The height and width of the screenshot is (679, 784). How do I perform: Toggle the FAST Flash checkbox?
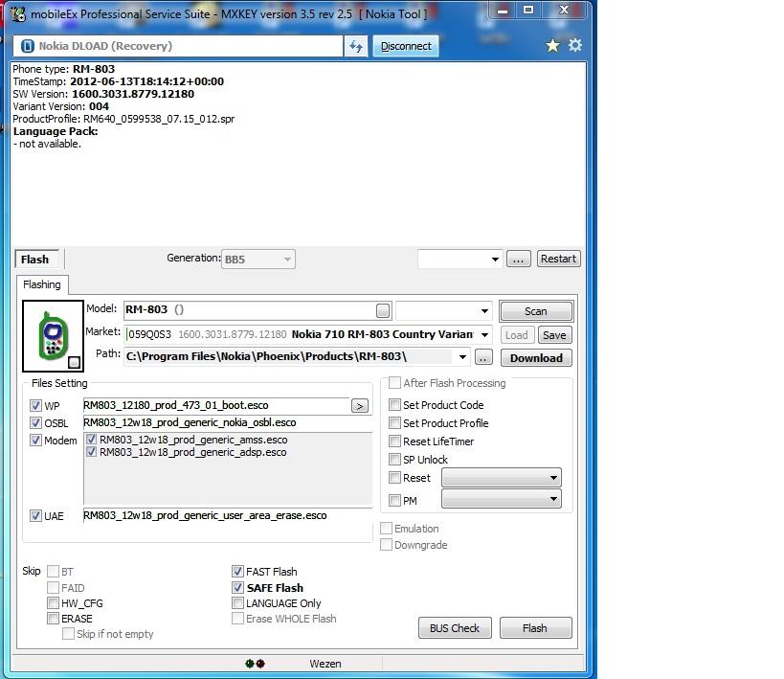click(237, 572)
